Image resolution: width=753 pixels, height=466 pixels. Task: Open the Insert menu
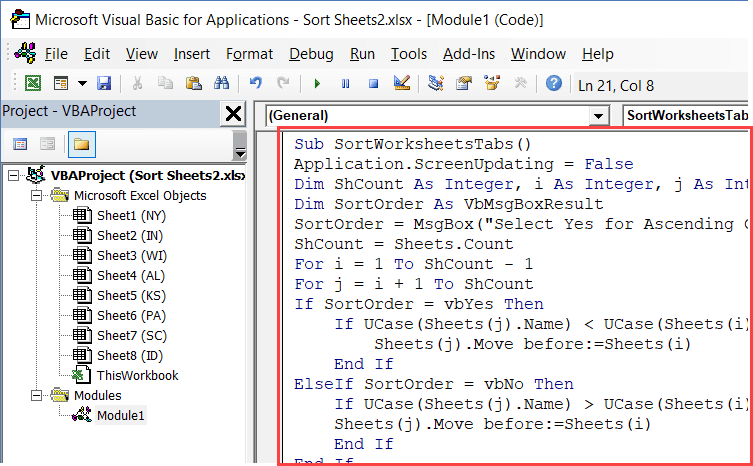(192, 54)
